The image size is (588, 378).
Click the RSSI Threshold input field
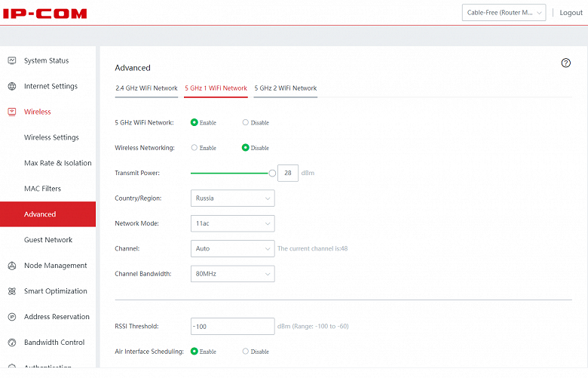[x=232, y=326]
